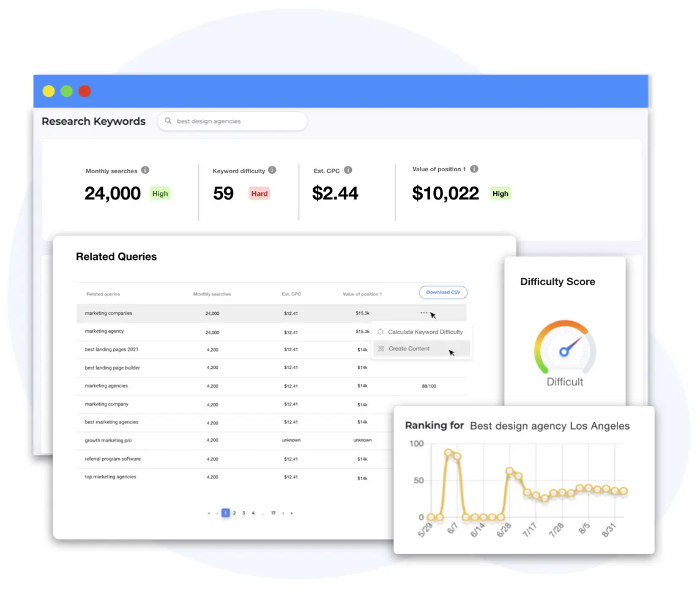The height and width of the screenshot is (594, 700).
Task: Click the Create Content menu icon
Action: [381, 349]
